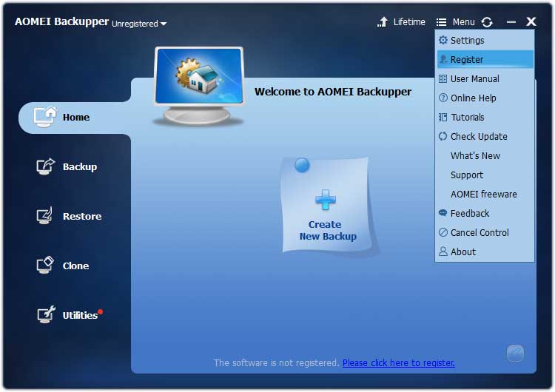555x392 pixels.
Task: Close the AOMEI Backupper window
Action: 531,22
